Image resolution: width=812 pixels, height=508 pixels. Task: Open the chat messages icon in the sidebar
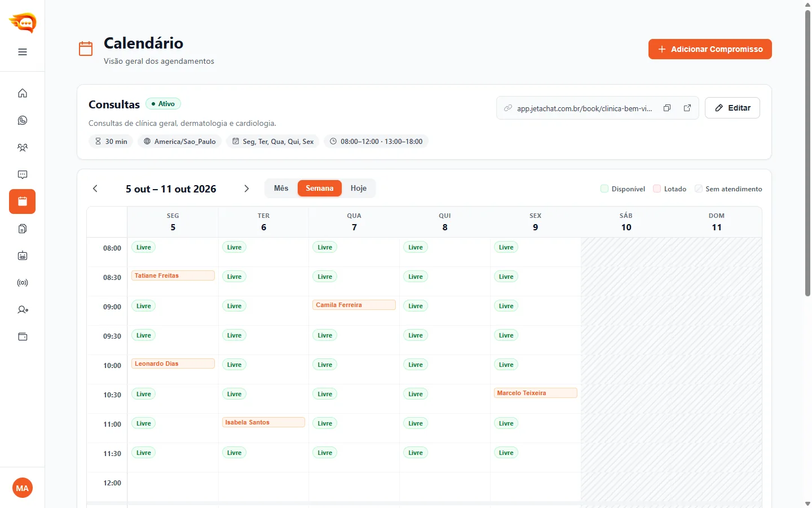click(23, 174)
